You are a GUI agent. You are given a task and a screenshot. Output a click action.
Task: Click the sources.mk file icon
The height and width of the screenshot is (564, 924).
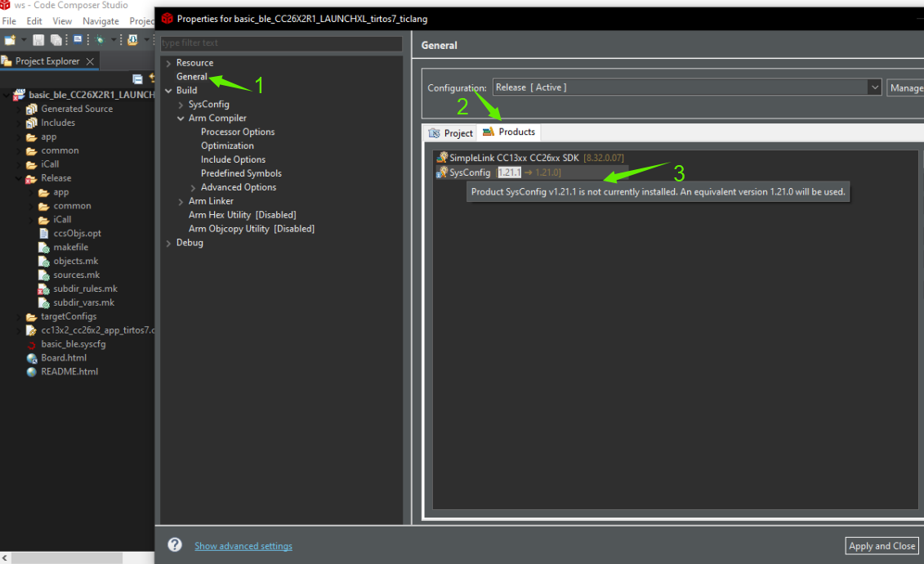click(43, 275)
